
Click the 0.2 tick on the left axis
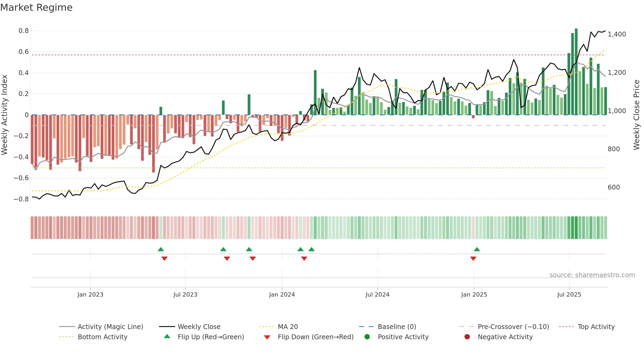coord(24,94)
